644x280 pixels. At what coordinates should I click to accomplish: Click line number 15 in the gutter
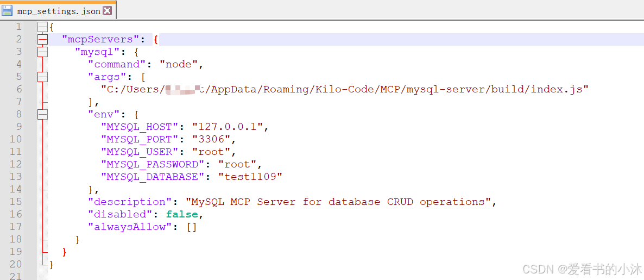(16, 202)
